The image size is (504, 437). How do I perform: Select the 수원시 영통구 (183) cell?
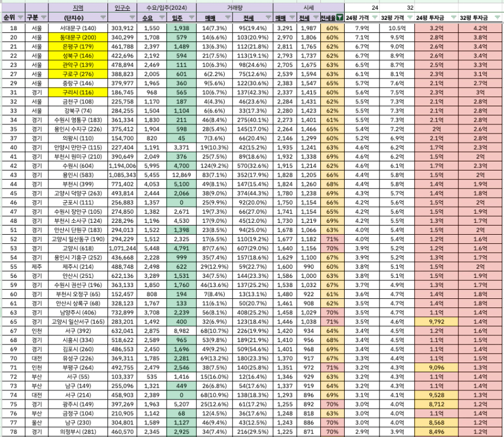(x=78, y=120)
